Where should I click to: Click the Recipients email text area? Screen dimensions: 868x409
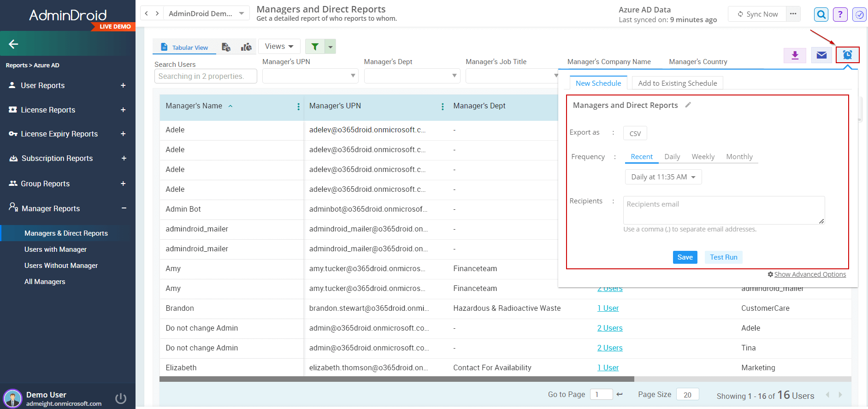[724, 210]
